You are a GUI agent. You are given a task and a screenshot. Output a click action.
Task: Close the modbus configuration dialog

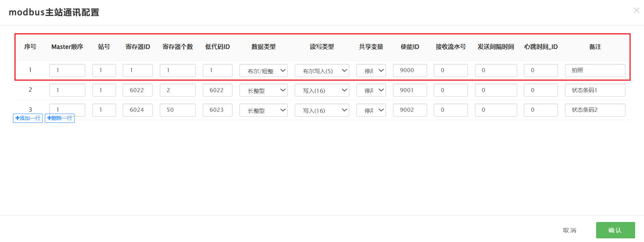coord(636,10)
